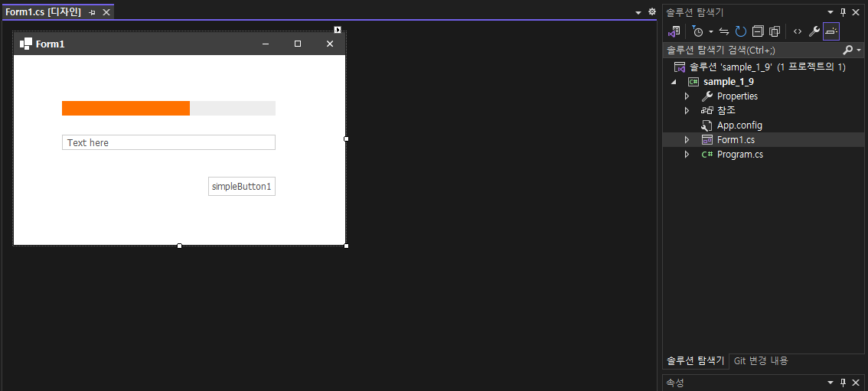Select the simpleButton1 button
Screen dimensions: 868x391
coord(242,187)
